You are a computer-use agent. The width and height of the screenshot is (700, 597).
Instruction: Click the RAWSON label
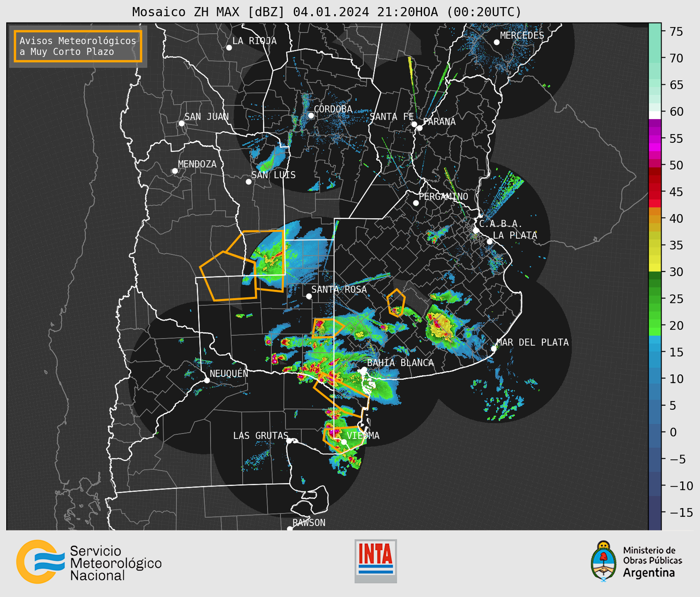(x=309, y=523)
